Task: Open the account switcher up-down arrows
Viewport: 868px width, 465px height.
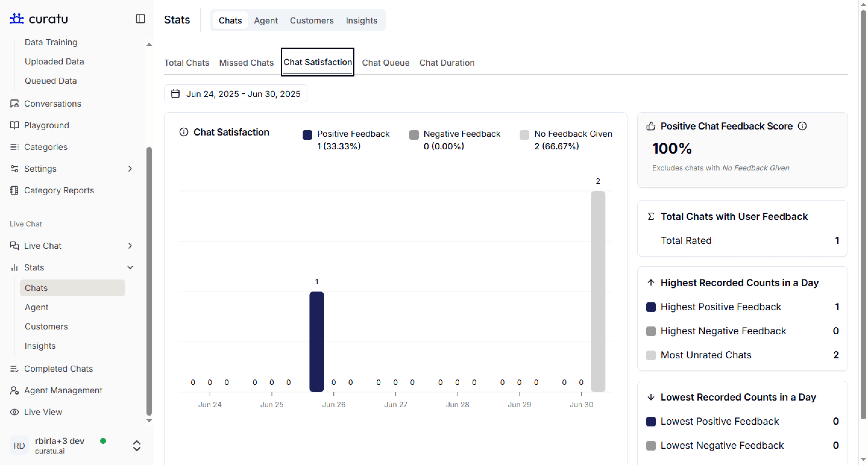Action: click(x=137, y=445)
